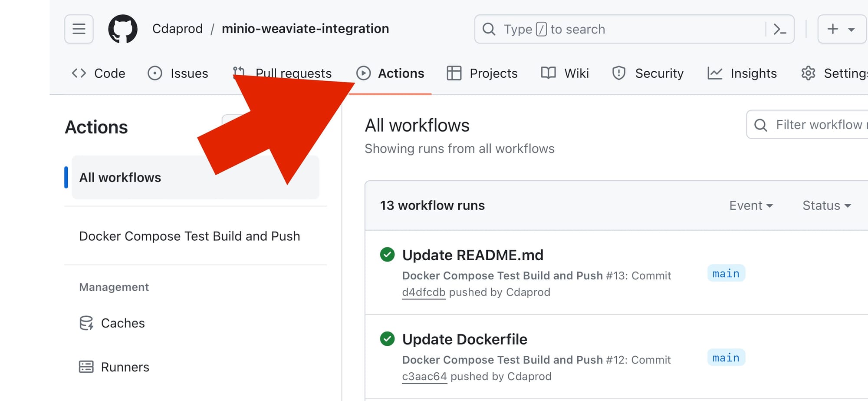Viewport: 868px width, 401px height.
Task: Expand the Event filter dropdown
Action: click(x=751, y=205)
